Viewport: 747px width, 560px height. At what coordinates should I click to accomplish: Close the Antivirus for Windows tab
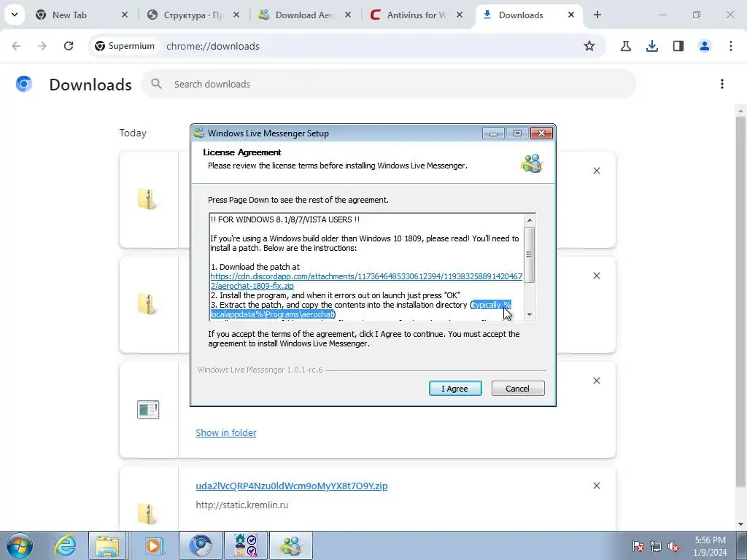tap(460, 15)
